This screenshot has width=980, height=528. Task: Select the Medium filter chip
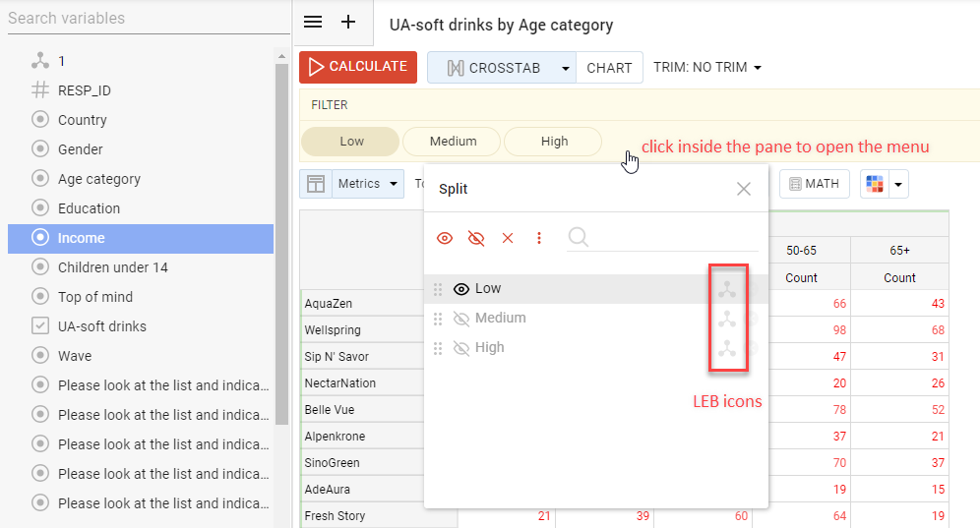coord(453,142)
